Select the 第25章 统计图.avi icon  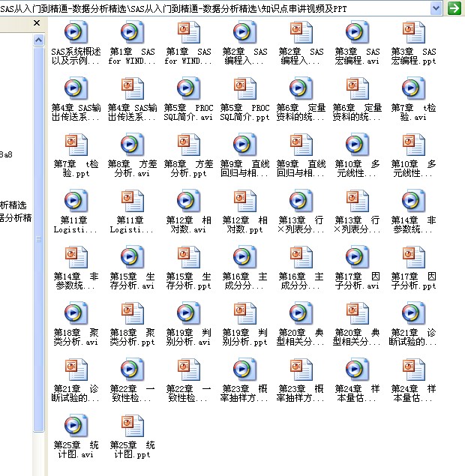pyautogui.click(x=76, y=425)
